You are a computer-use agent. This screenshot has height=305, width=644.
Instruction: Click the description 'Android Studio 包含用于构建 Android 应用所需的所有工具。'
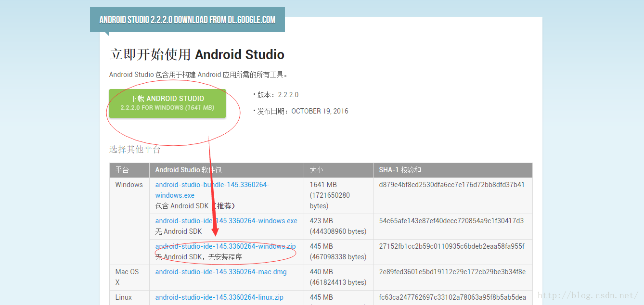[x=199, y=75]
